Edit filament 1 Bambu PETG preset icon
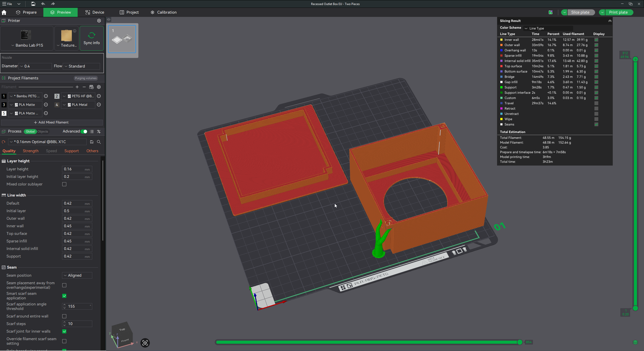The image size is (644, 351). [46, 96]
